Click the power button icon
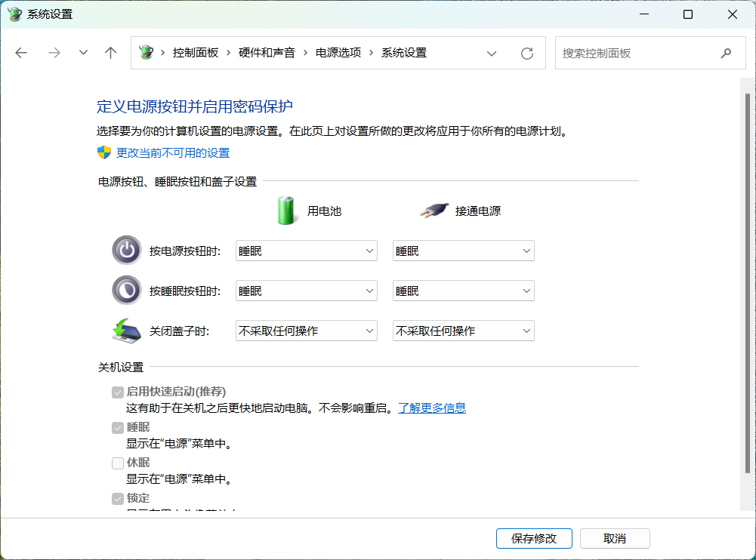The height and width of the screenshot is (560, 756). pyautogui.click(x=127, y=250)
